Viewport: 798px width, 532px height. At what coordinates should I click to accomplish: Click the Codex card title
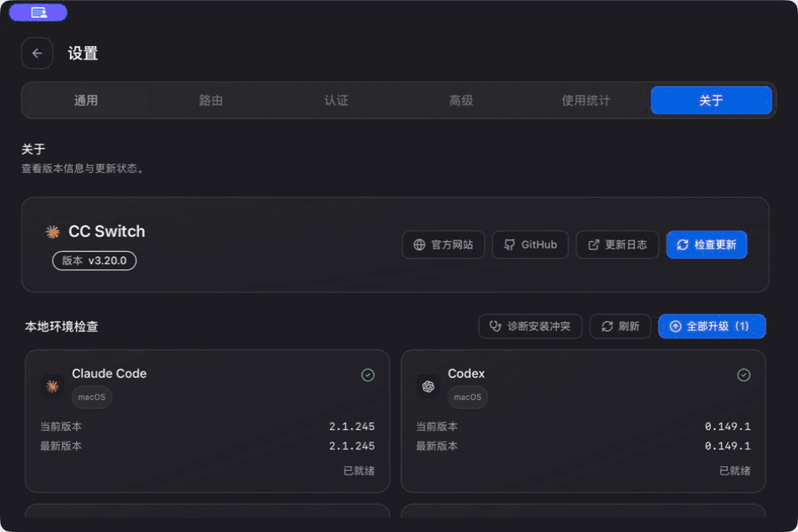(466, 373)
